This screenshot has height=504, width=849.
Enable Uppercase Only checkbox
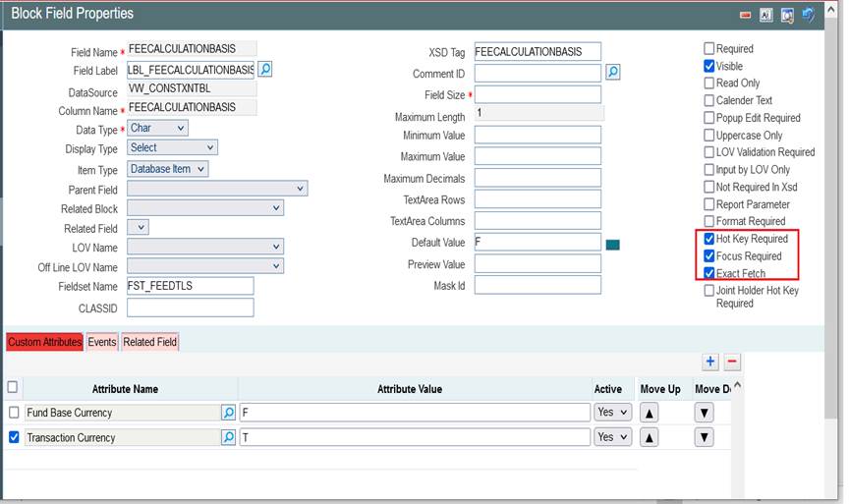click(x=708, y=135)
